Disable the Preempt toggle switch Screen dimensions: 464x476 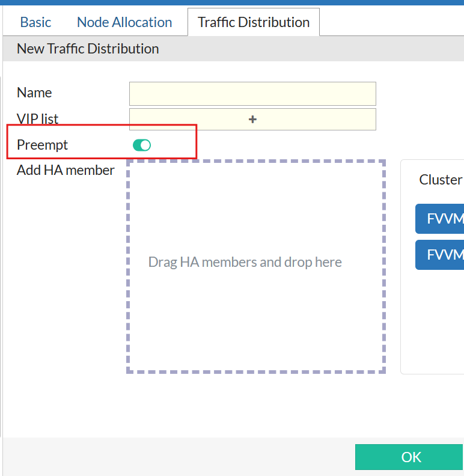coord(142,145)
